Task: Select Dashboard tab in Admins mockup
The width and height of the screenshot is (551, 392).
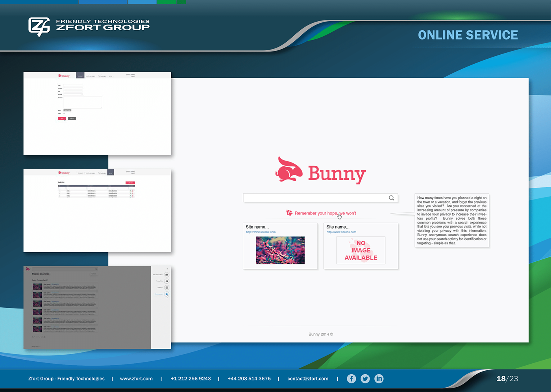Action: [80, 173]
